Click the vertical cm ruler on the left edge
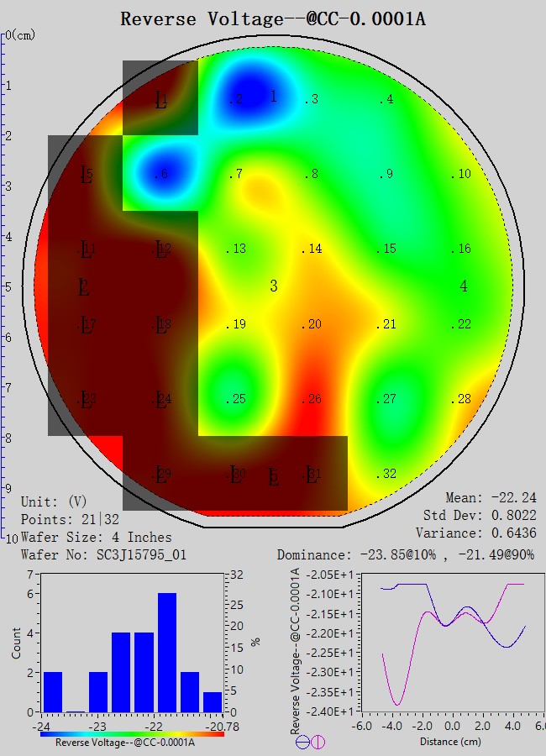This screenshot has width=546, height=756. (x=4, y=286)
